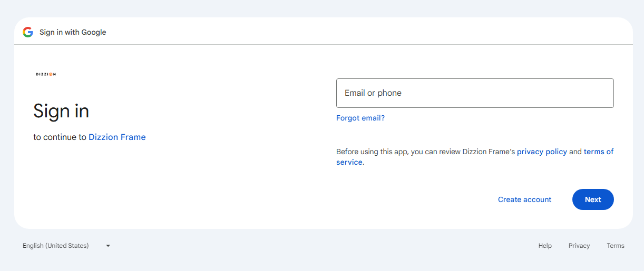
Task: Expand the language dropdown arrow
Action: (x=108, y=246)
